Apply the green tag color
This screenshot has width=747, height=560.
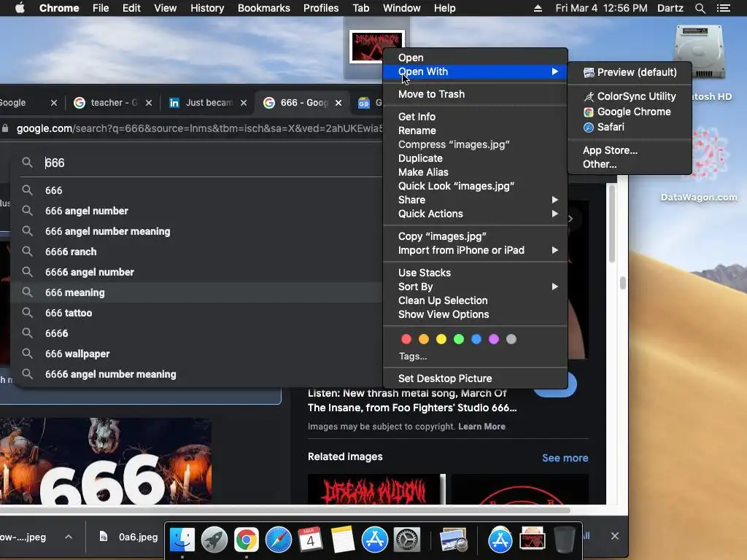tap(459, 339)
